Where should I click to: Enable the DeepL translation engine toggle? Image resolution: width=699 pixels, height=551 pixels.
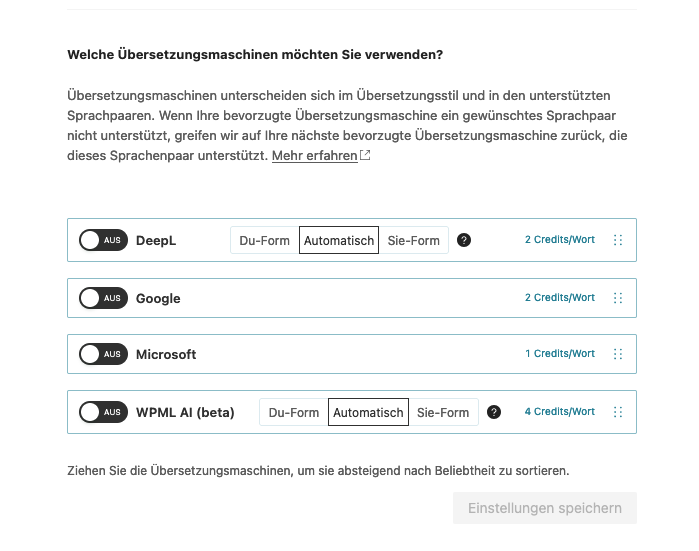tap(103, 240)
